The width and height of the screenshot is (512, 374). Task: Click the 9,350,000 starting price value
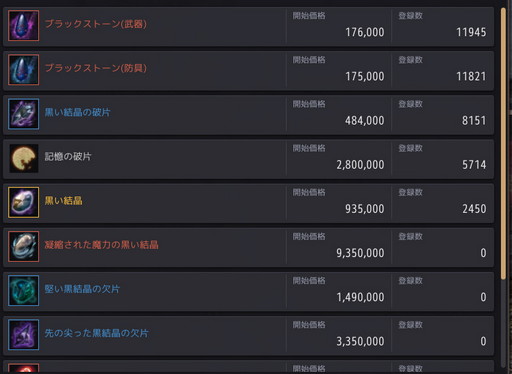(x=360, y=253)
